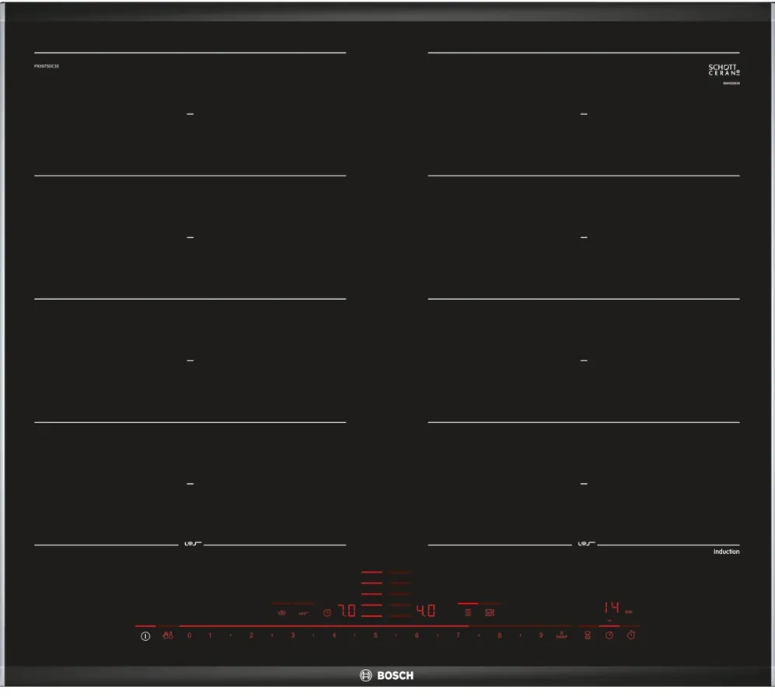
Task: Set power level 1 on the slider
Action: pos(210,636)
